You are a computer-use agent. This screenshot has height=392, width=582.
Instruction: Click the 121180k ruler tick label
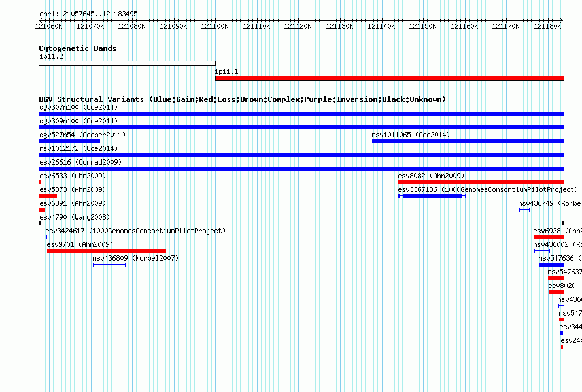[547, 26]
